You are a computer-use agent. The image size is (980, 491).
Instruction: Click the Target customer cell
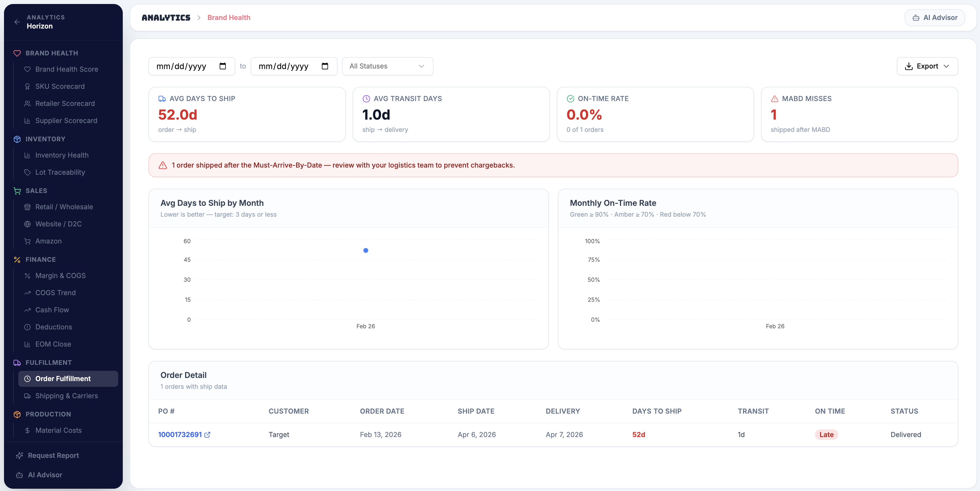click(x=279, y=435)
